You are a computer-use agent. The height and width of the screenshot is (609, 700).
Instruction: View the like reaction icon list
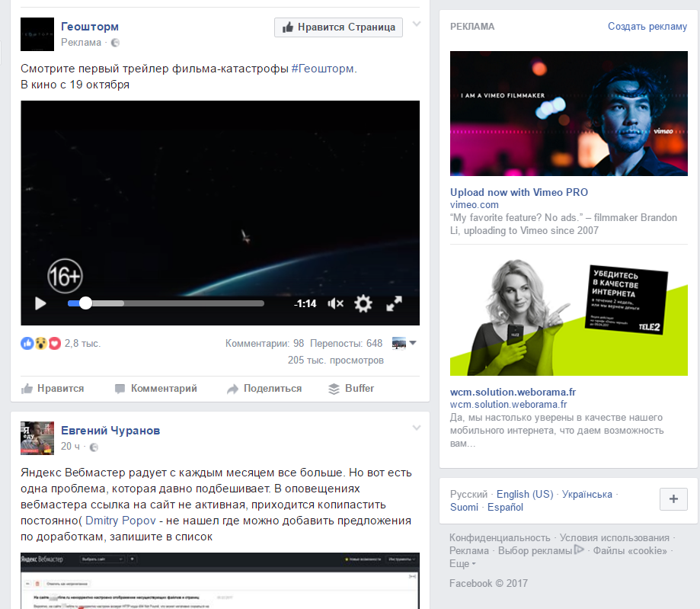tap(27, 343)
